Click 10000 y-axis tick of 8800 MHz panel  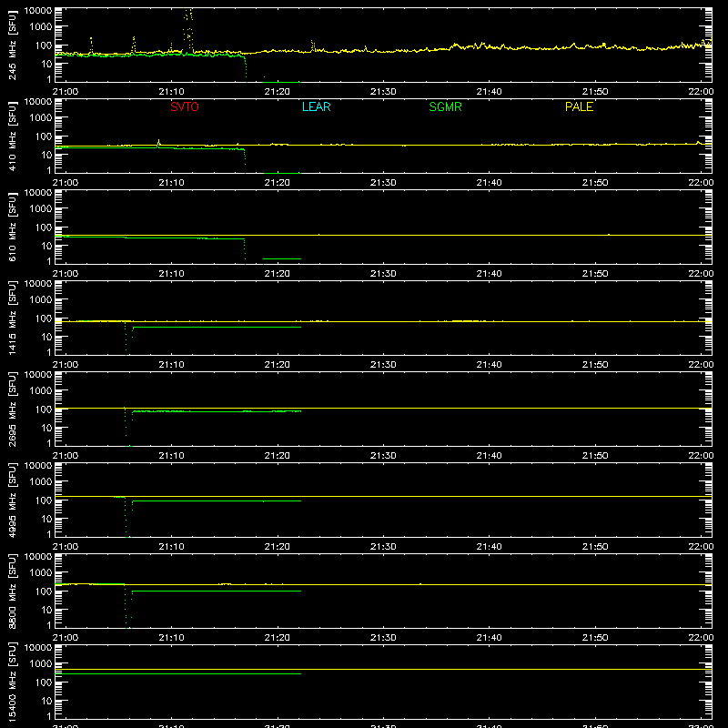coord(38,557)
